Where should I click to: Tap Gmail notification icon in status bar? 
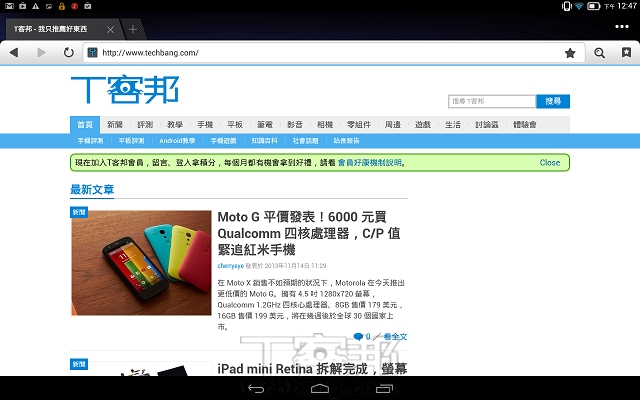click(x=9, y=6)
